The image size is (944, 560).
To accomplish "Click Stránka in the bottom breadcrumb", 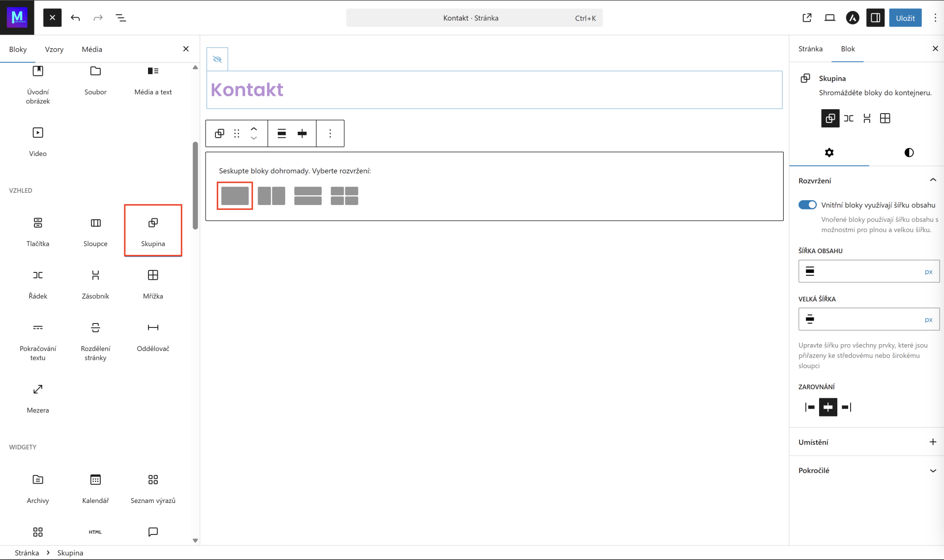I will coord(27,553).
